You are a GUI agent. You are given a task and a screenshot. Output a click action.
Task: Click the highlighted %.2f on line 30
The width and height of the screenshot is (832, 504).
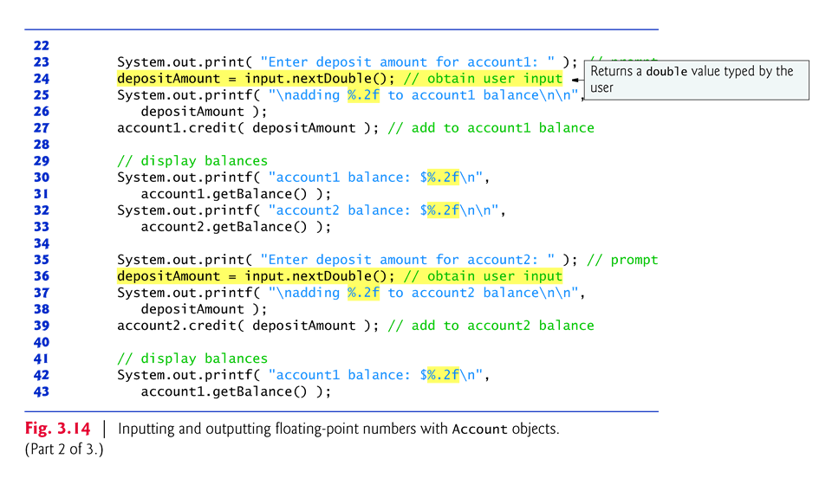coord(442,177)
